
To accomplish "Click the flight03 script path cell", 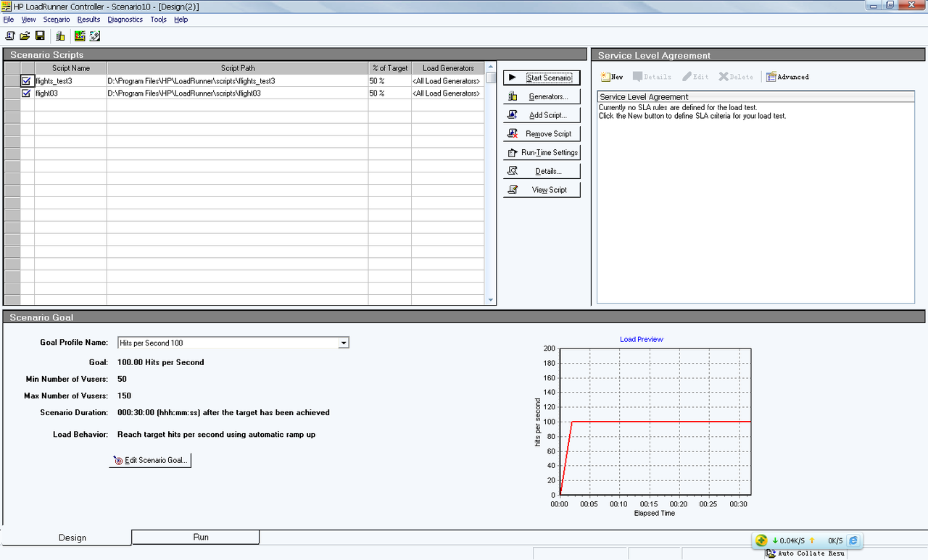I will pyautogui.click(x=237, y=93).
